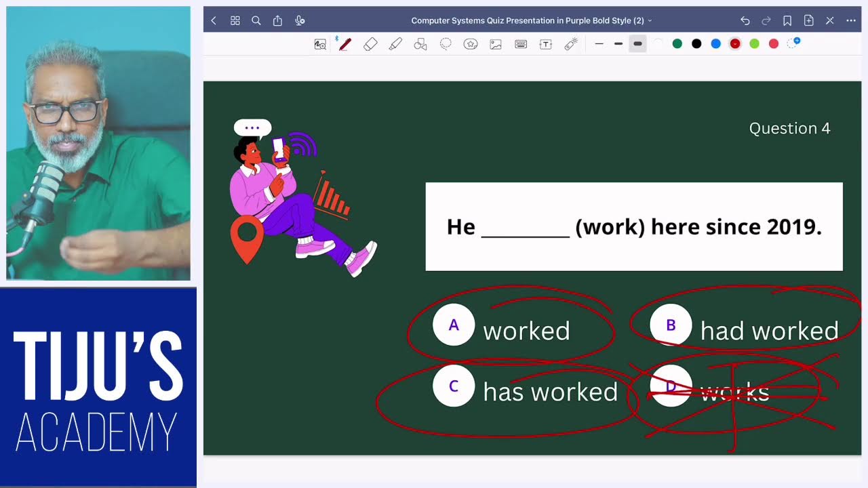
Task: Pick the white color swatch
Action: click(x=658, y=44)
